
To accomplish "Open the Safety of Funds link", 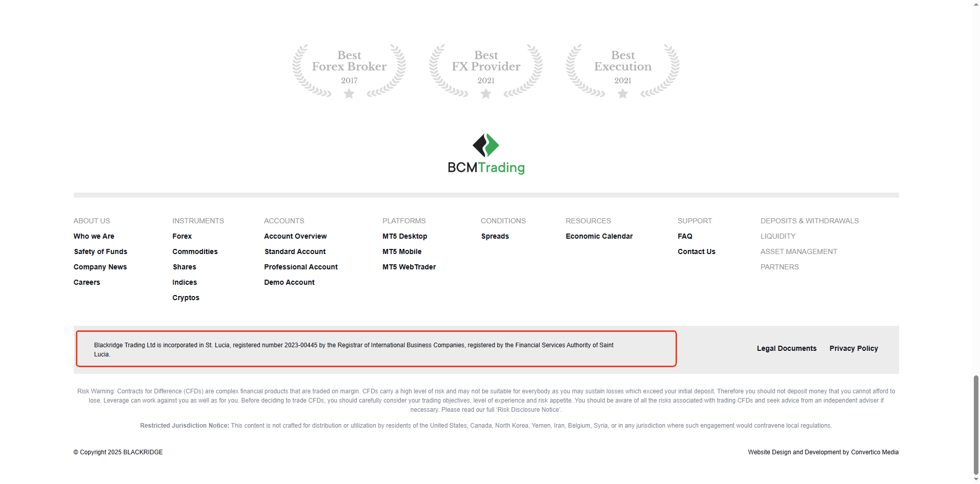I will [x=100, y=251].
